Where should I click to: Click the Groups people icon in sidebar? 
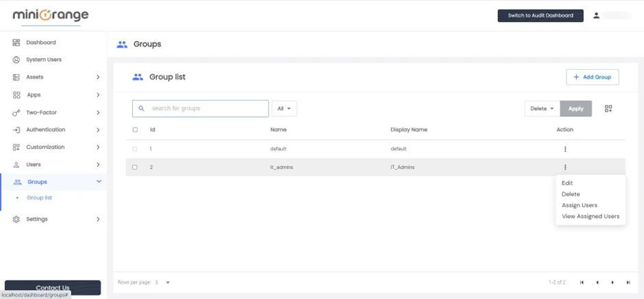(17, 182)
